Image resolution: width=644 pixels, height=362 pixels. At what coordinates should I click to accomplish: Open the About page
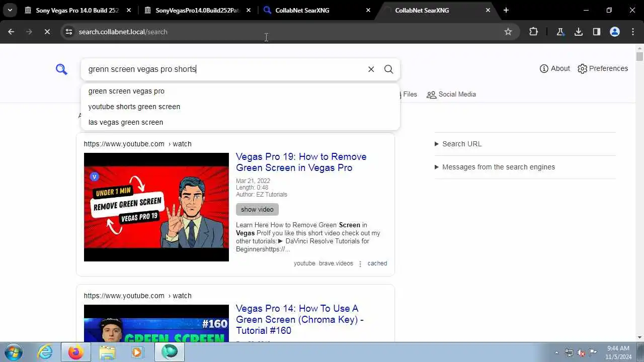(555, 68)
